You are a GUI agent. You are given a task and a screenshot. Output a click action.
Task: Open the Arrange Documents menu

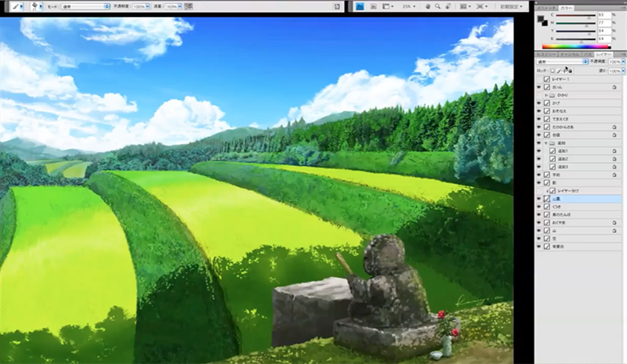465,6
